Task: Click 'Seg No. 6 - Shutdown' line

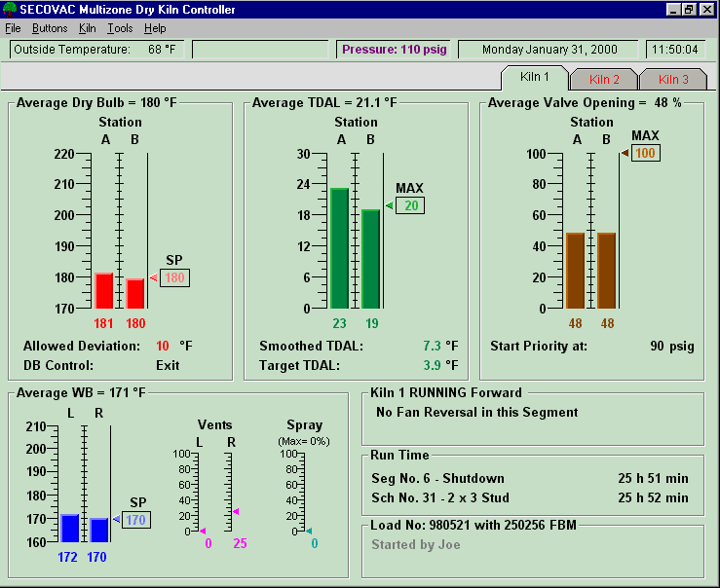Action: point(437,478)
